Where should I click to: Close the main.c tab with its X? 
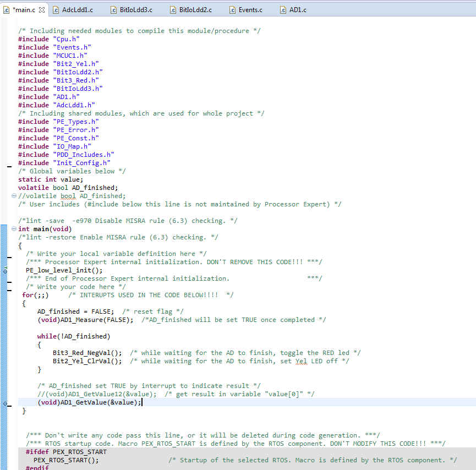(42, 10)
